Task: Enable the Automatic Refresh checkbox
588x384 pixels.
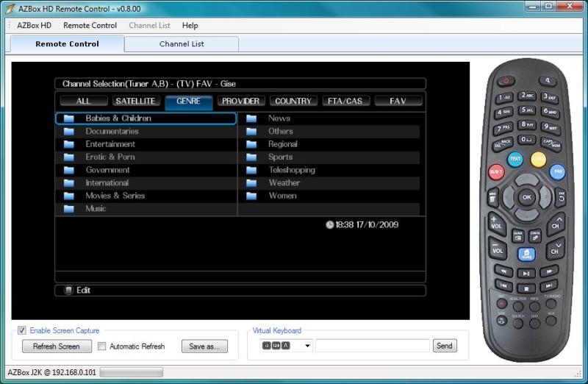Action: point(101,346)
